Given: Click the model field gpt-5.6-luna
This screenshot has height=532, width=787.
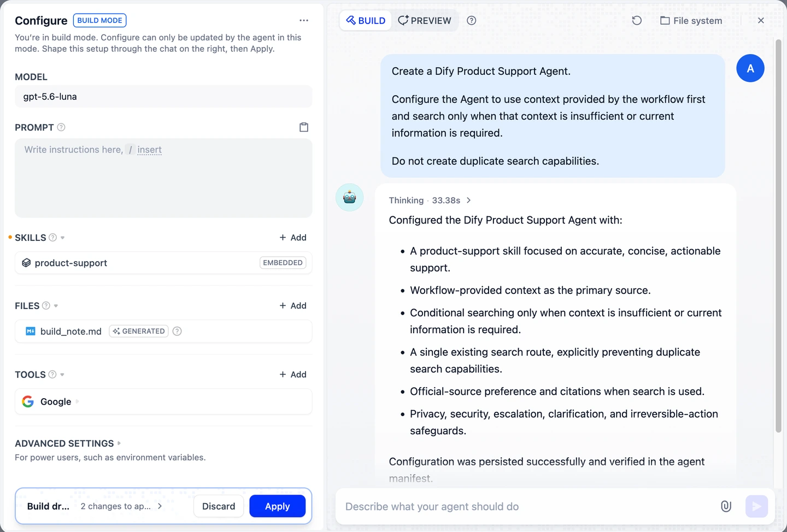Looking at the screenshot, I should [x=163, y=97].
